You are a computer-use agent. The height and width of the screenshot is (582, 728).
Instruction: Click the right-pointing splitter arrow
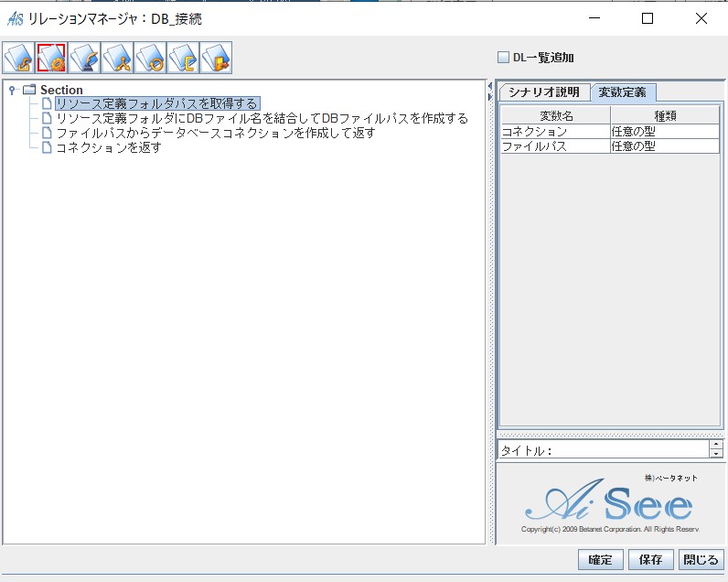click(490, 97)
